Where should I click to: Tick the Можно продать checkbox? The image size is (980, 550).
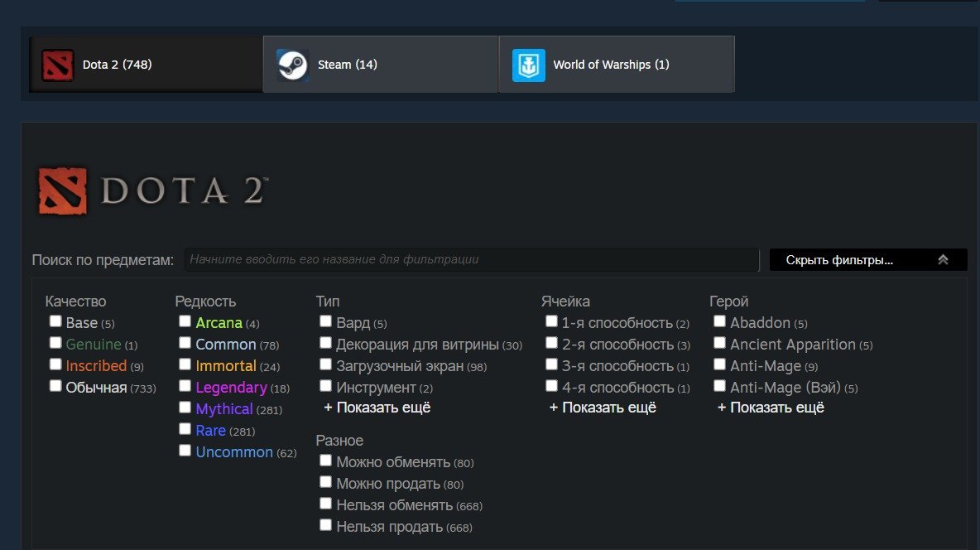click(325, 482)
